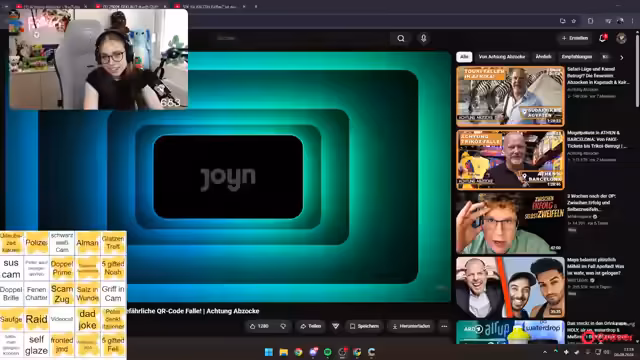Click the 'Herunterladen' download button

411,326
